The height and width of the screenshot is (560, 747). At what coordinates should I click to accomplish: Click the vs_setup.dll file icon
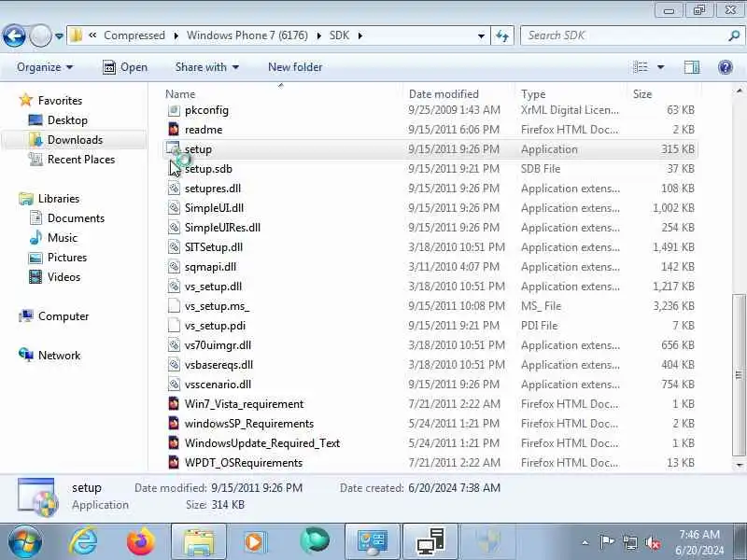174,287
